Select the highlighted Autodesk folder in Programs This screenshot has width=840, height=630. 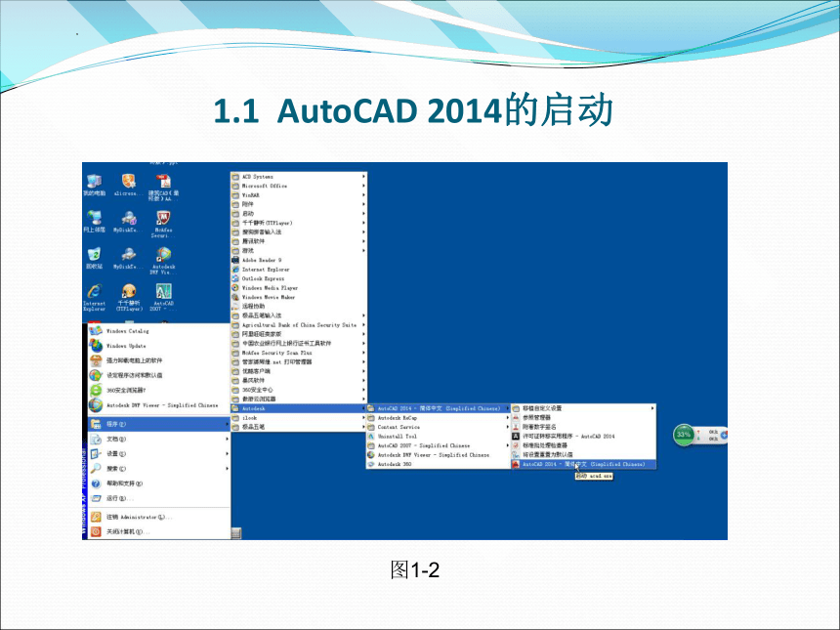tap(299, 408)
